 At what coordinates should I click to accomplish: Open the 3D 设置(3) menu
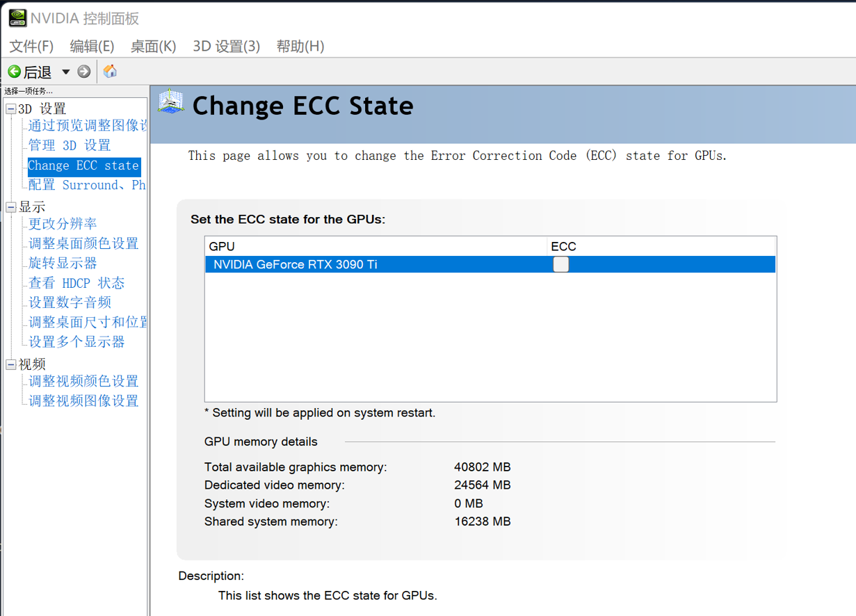[x=226, y=47]
